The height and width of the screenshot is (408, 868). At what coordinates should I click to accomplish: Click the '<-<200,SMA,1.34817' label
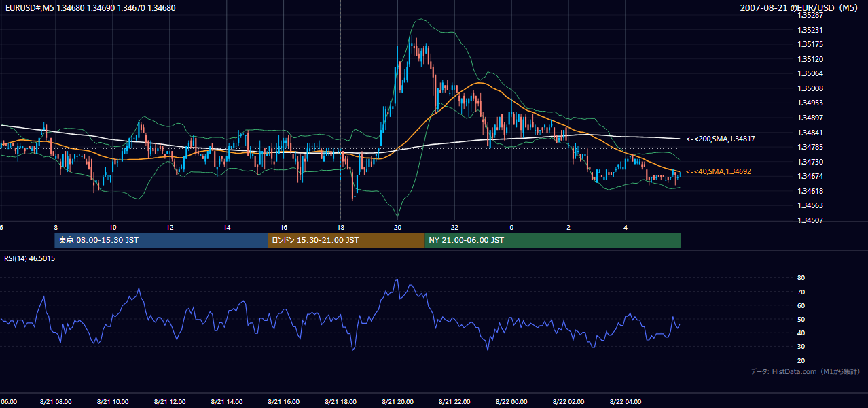coord(721,139)
